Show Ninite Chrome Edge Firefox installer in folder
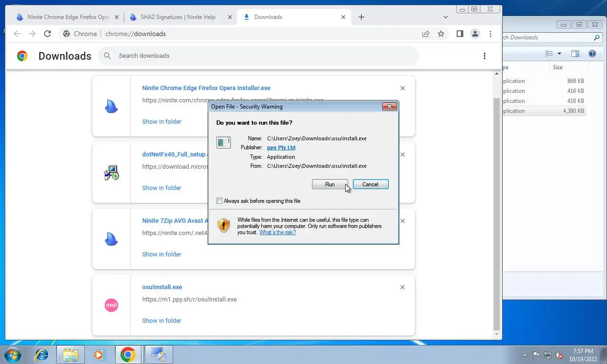The image size is (607, 364). (162, 122)
